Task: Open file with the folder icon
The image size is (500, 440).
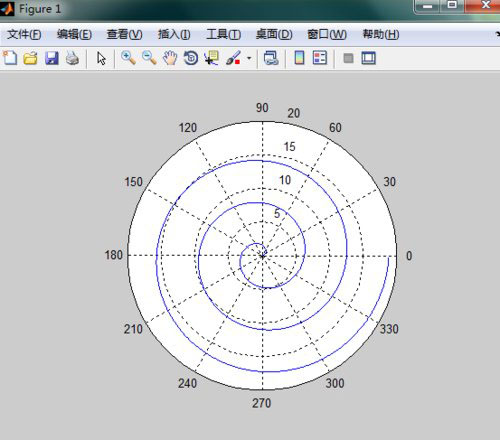Action: tap(30, 58)
